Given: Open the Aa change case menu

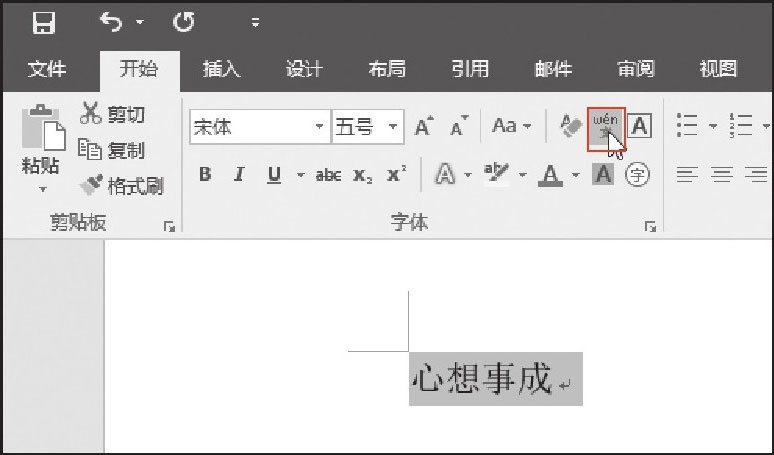Looking at the screenshot, I should [511, 126].
